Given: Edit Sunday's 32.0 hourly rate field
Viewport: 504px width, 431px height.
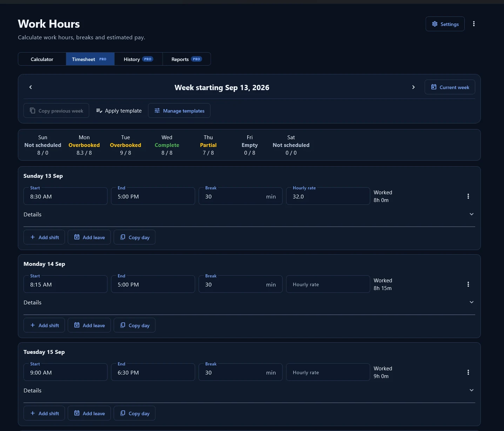Looking at the screenshot, I should (328, 196).
